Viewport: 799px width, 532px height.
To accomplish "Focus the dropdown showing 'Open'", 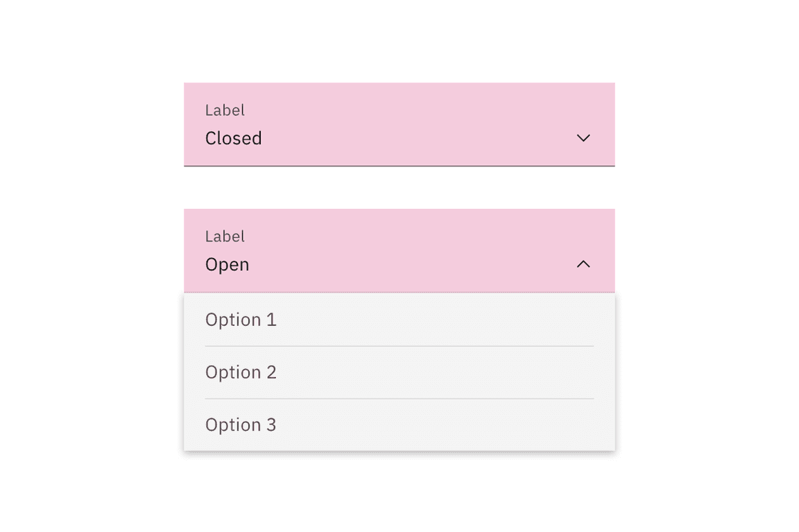I will 399,251.
